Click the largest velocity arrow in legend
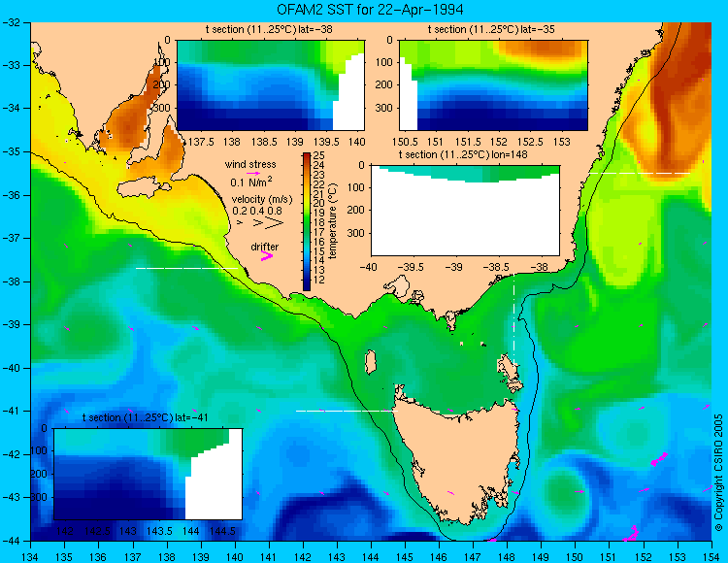728x563 pixels. point(275,223)
